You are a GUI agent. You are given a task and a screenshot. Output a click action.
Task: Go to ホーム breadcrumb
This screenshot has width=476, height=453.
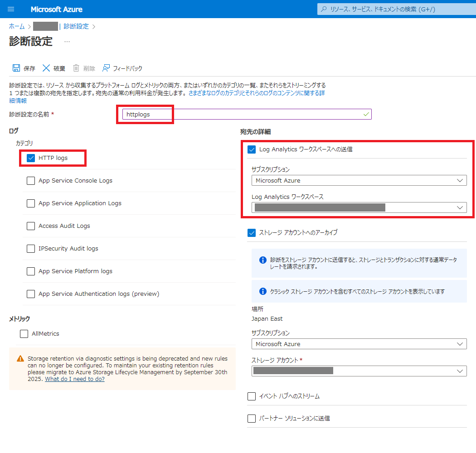(17, 26)
